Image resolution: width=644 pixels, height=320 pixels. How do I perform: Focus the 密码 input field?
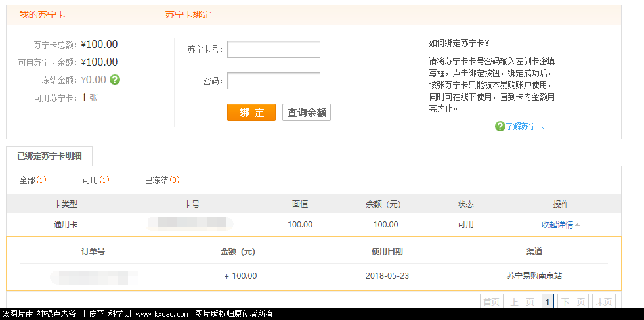tap(274, 81)
